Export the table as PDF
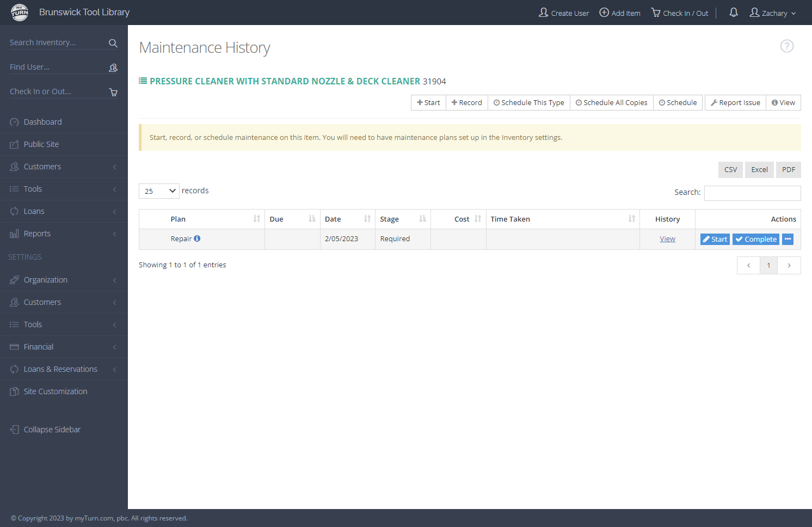Screen dimensions: 812x527 click(x=789, y=170)
